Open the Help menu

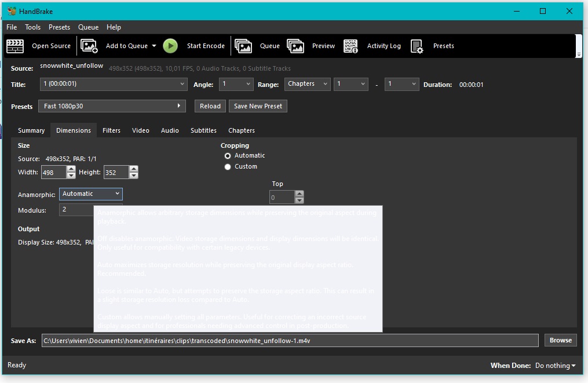tap(114, 27)
